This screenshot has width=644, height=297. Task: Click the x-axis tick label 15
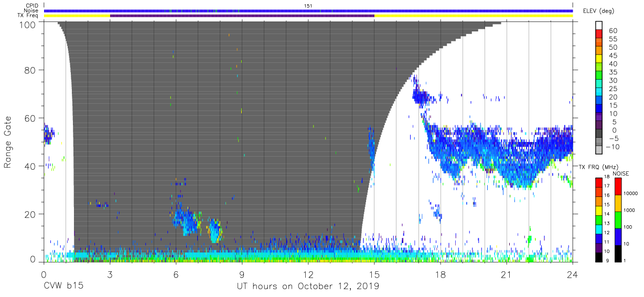(374, 274)
